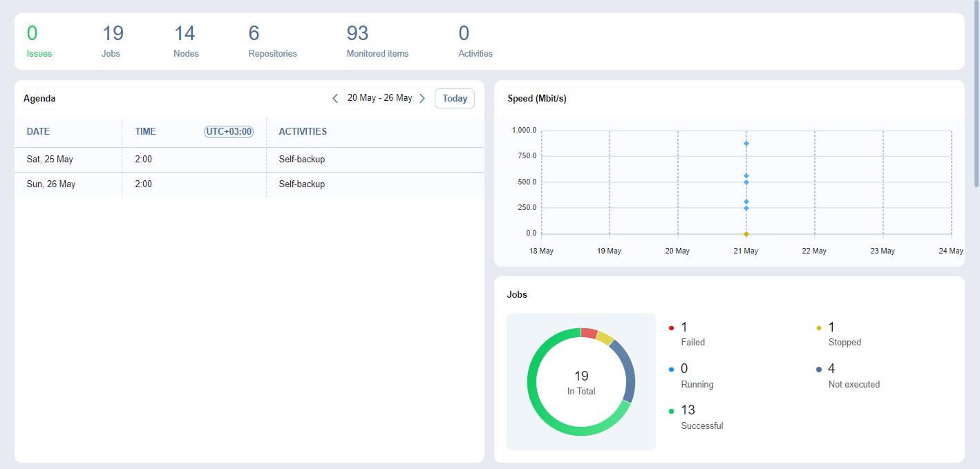Open the Jobs summary counter
Viewport: 980px width, 469px height.
point(112,41)
